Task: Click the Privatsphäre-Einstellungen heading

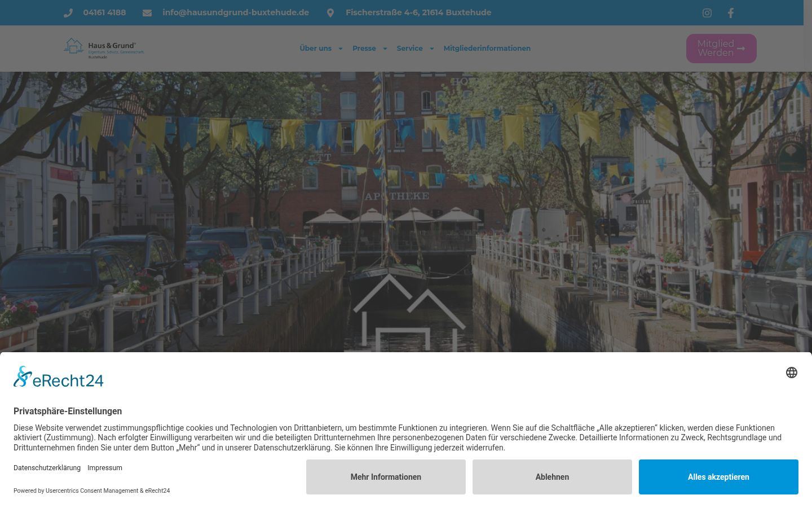Action: 68,411
